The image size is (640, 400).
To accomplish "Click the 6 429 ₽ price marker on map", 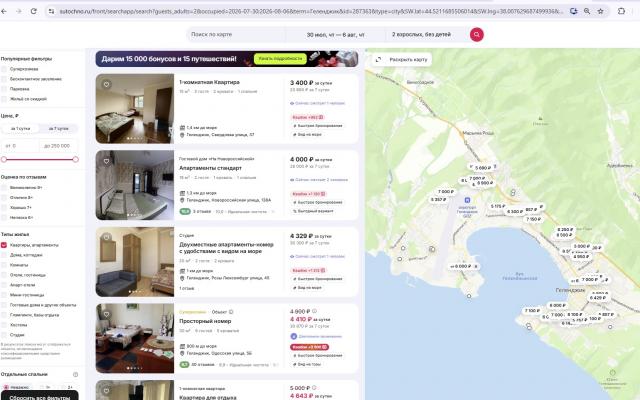I will click(x=598, y=298).
